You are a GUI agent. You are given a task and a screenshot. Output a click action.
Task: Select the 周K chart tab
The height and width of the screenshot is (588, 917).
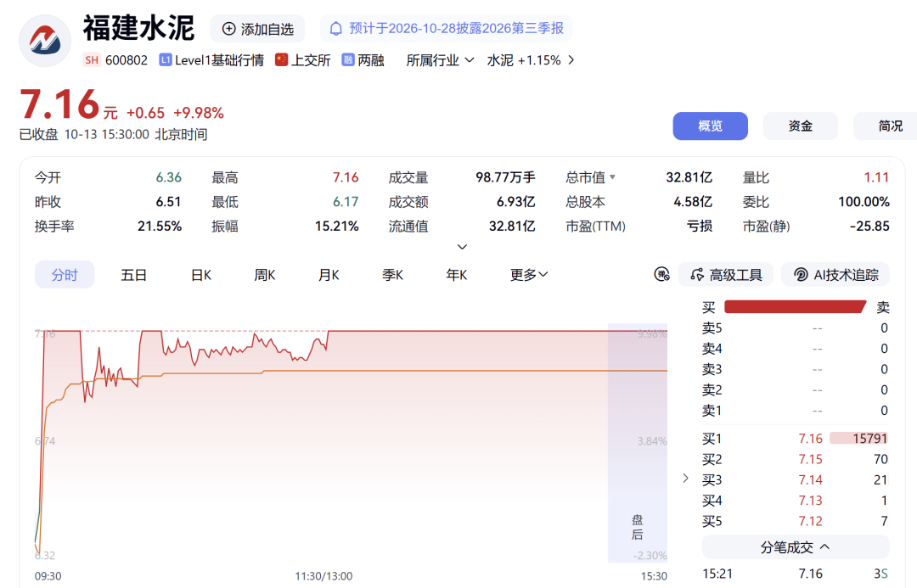point(264,275)
